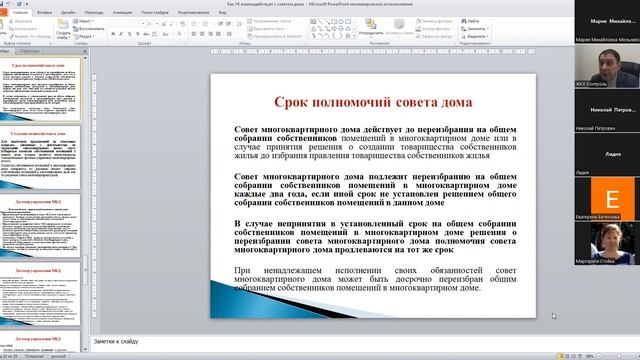Center the text alignment
Screen dimensions: 640x360
(202, 34)
